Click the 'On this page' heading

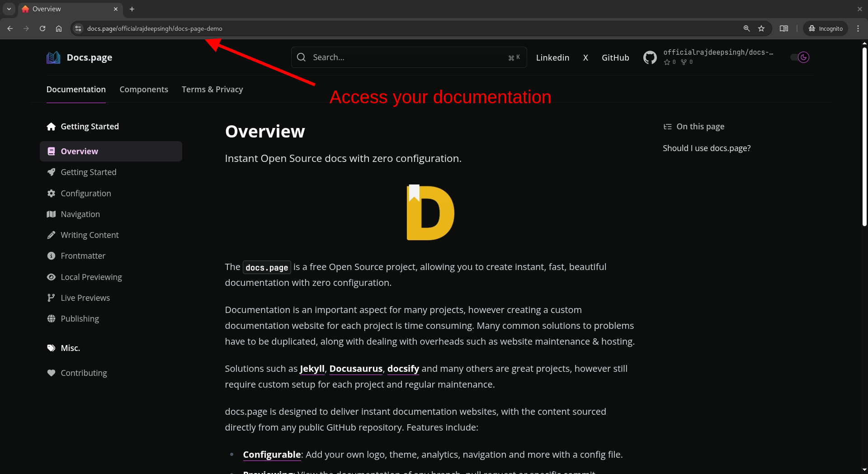tap(700, 127)
